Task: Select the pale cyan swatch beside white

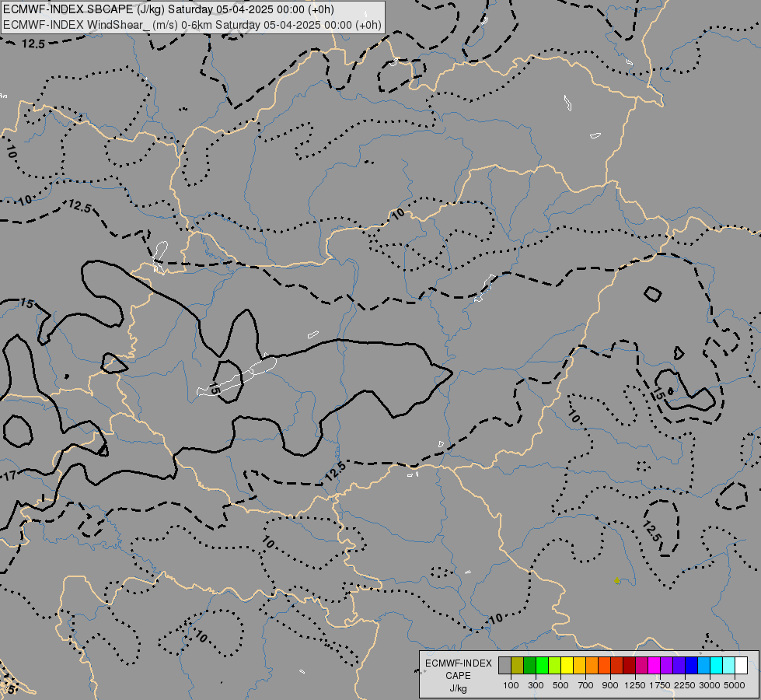Action: click(x=729, y=666)
